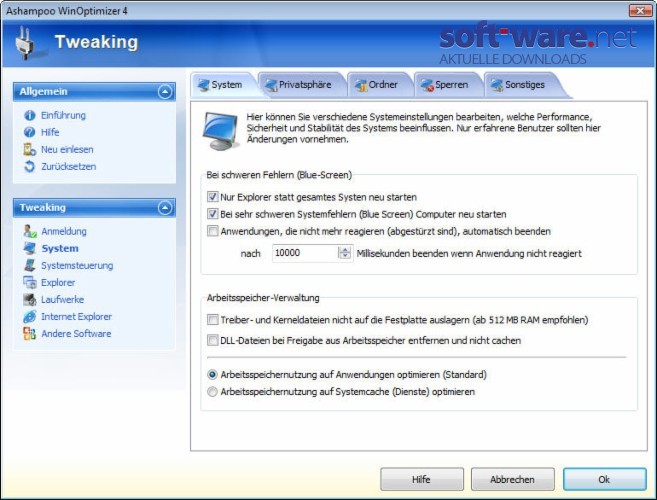Open the Hilfe link in sidebar
Image resolution: width=657 pixels, height=500 pixels.
click(x=50, y=132)
